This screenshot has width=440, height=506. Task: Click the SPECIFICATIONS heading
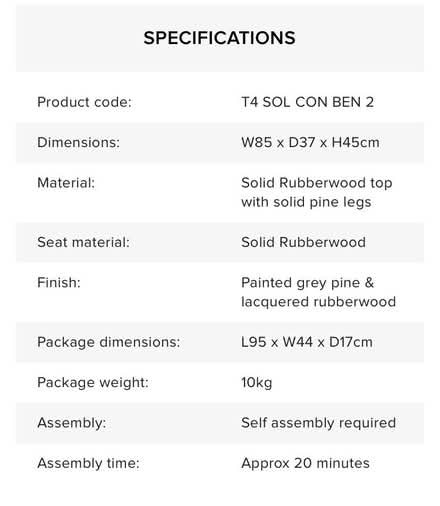point(219,38)
